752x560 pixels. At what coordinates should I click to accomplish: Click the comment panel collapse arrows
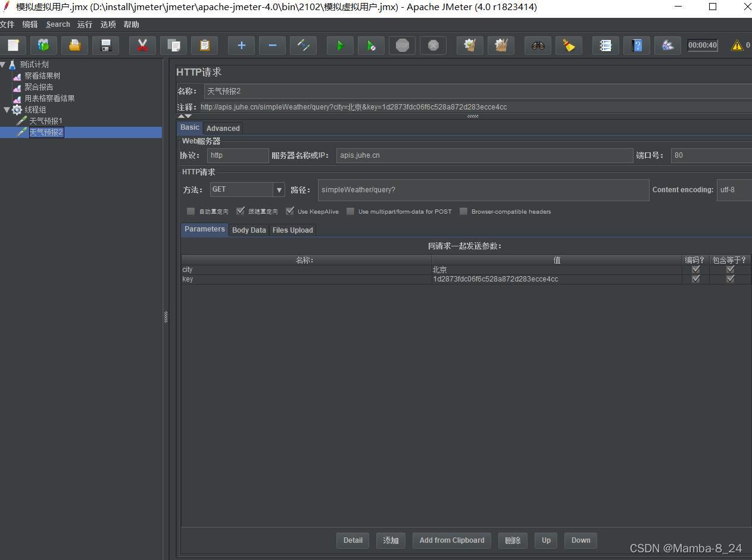pos(185,117)
